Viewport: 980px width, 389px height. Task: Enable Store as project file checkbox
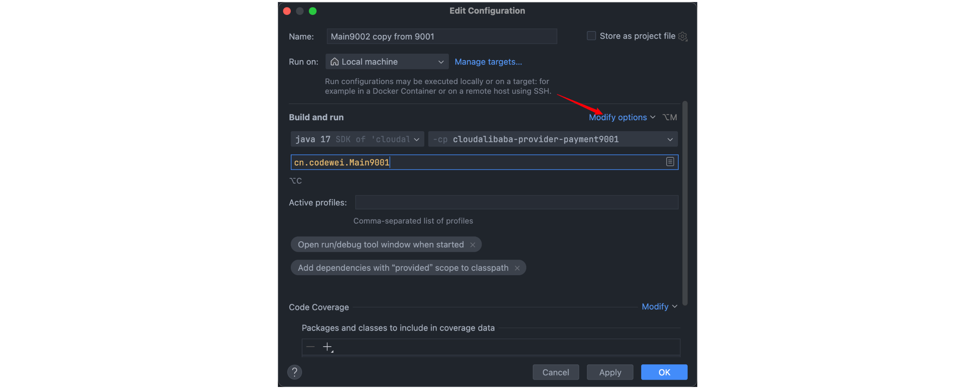591,36
